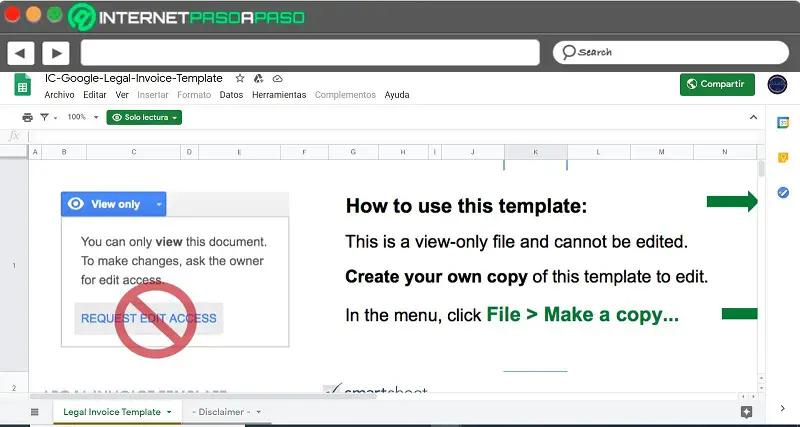This screenshot has width=800, height=427.
Task: Click the browser forward arrow button
Action: 56,53
